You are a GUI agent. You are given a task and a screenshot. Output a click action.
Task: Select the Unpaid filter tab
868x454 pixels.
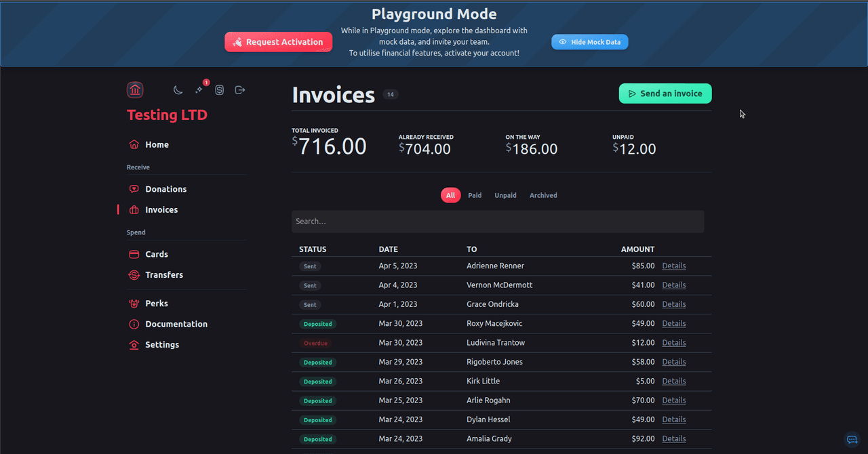[x=505, y=195]
